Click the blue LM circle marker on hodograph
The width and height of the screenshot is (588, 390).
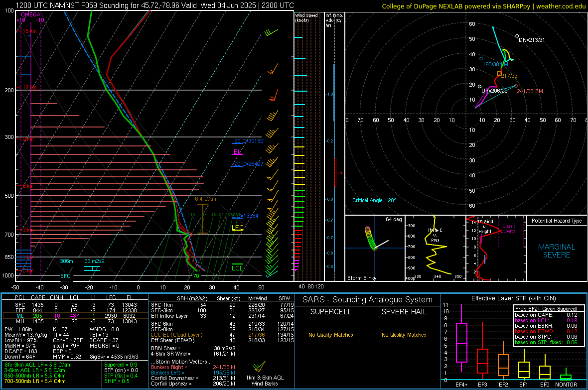click(x=481, y=58)
